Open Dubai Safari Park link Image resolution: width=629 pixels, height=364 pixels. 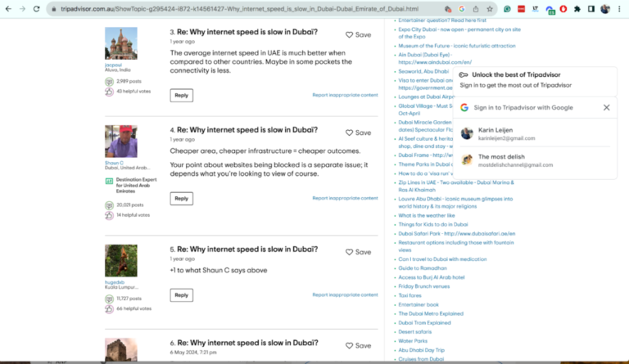point(456,233)
